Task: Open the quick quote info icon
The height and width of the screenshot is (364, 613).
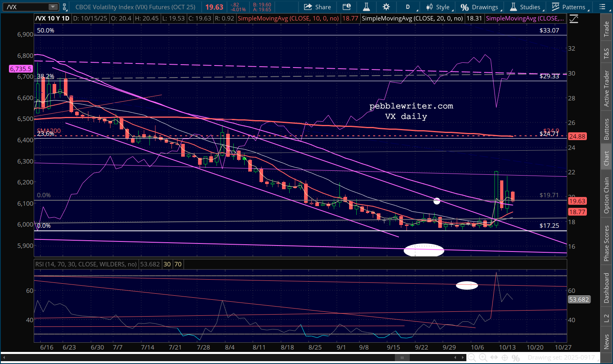Action: click(x=346, y=7)
